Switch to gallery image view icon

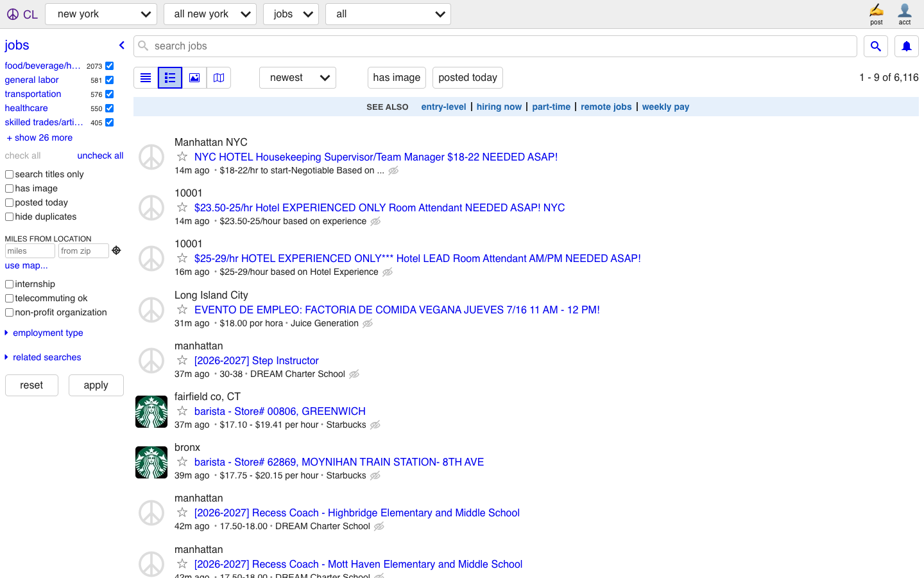[x=194, y=78]
